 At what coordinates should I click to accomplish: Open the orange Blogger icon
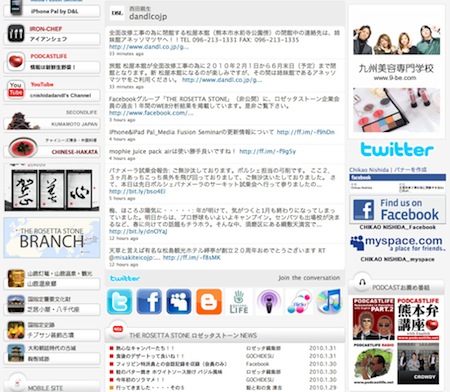(209, 302)
